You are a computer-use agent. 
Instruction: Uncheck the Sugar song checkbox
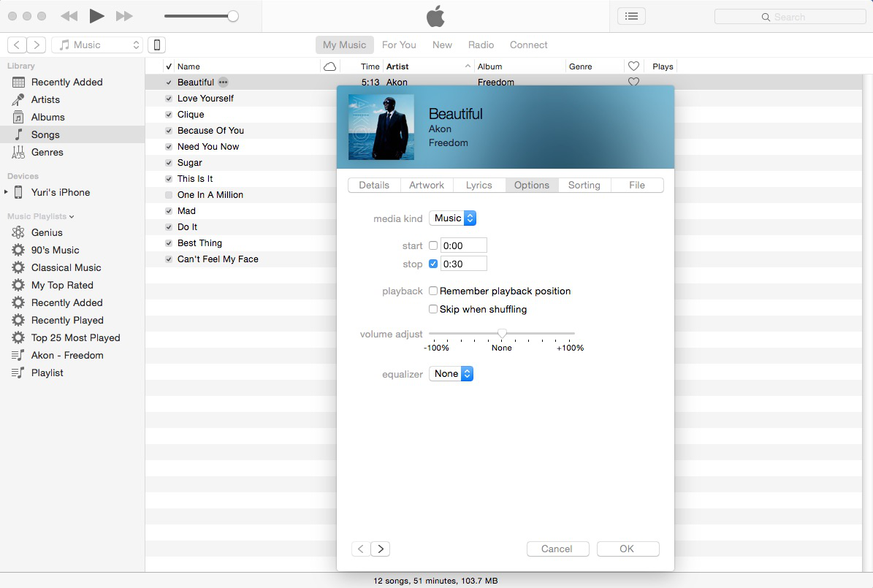point(168,163)
